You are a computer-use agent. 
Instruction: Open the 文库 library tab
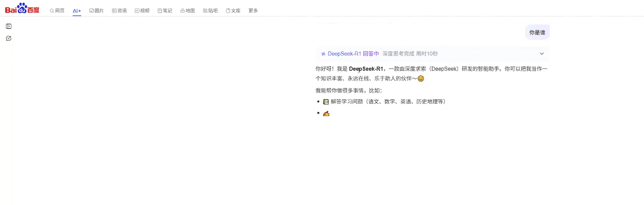point(233,11)
